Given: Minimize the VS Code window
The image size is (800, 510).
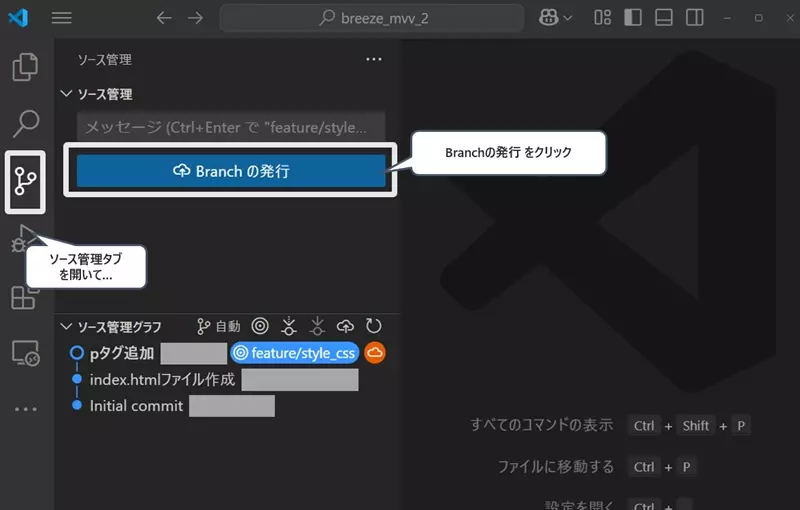Looking at the screenshot, I should 728,18.
